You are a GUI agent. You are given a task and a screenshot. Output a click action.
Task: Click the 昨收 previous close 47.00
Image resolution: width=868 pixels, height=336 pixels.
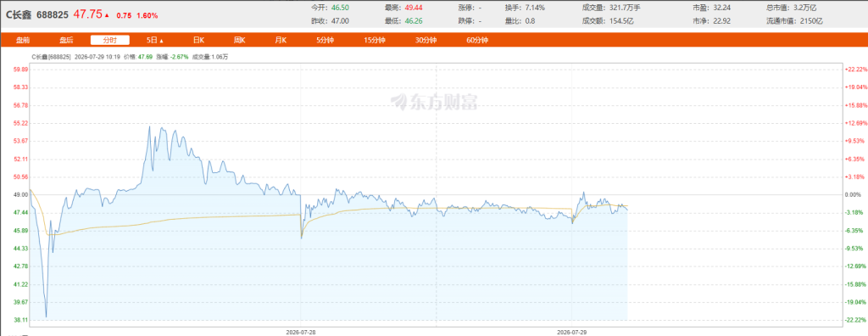tap(340, 20)
